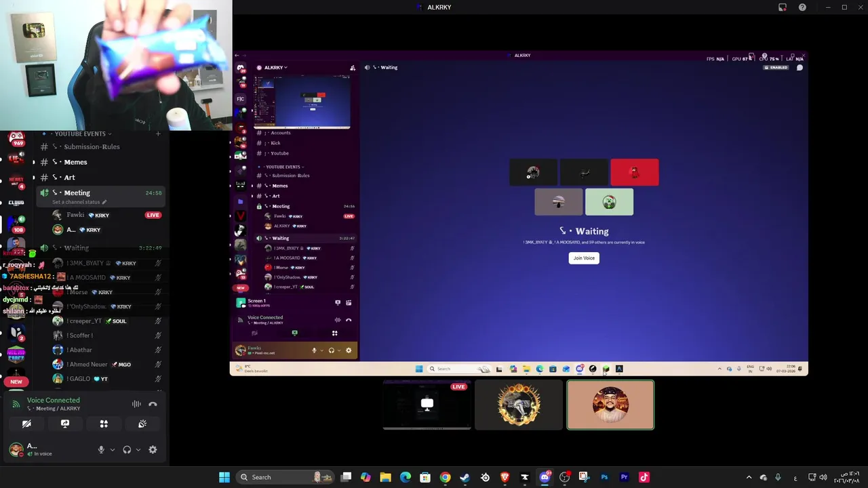Open help icon in Discord title bar

802,7
